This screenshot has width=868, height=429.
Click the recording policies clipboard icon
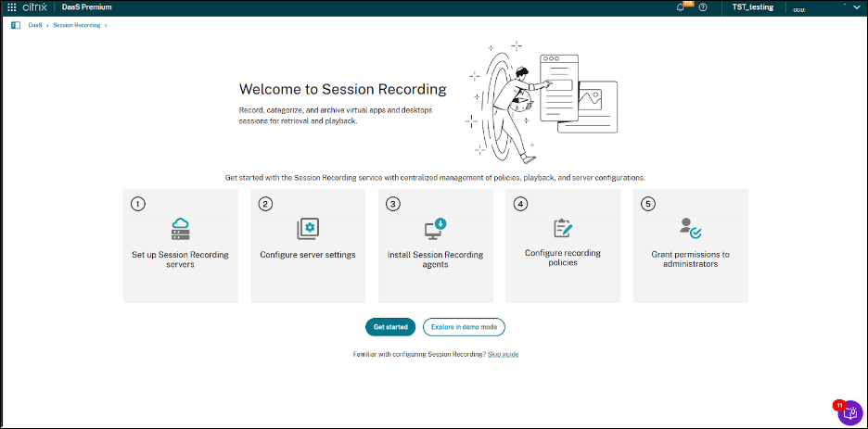click(x=562, y=228)
